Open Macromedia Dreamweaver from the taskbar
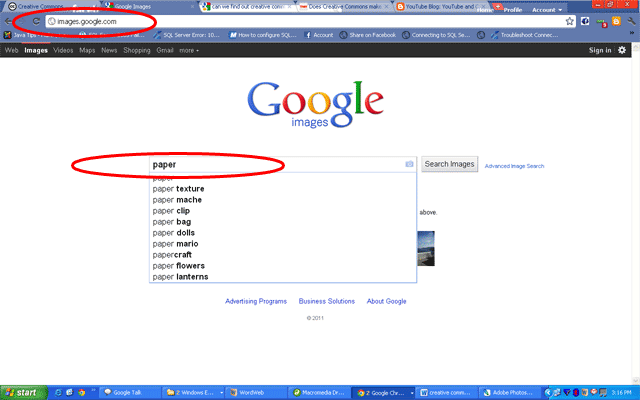The height and width of the screenshot is (400, 640). [319, 393]
